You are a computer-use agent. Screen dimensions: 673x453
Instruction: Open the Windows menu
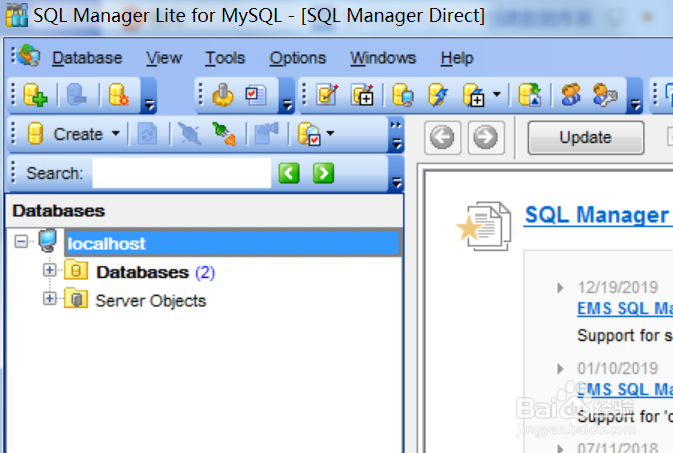click(383, 58)
